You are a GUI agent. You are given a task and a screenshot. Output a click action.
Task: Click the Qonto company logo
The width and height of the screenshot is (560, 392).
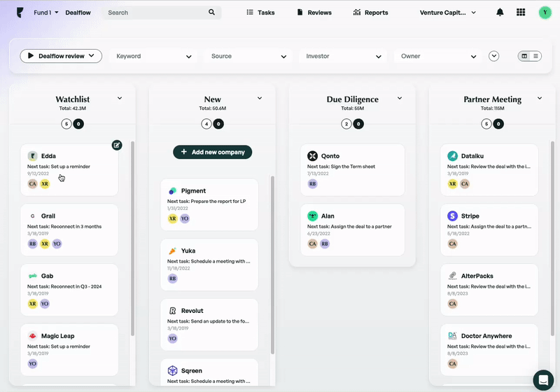coord(312,156)
